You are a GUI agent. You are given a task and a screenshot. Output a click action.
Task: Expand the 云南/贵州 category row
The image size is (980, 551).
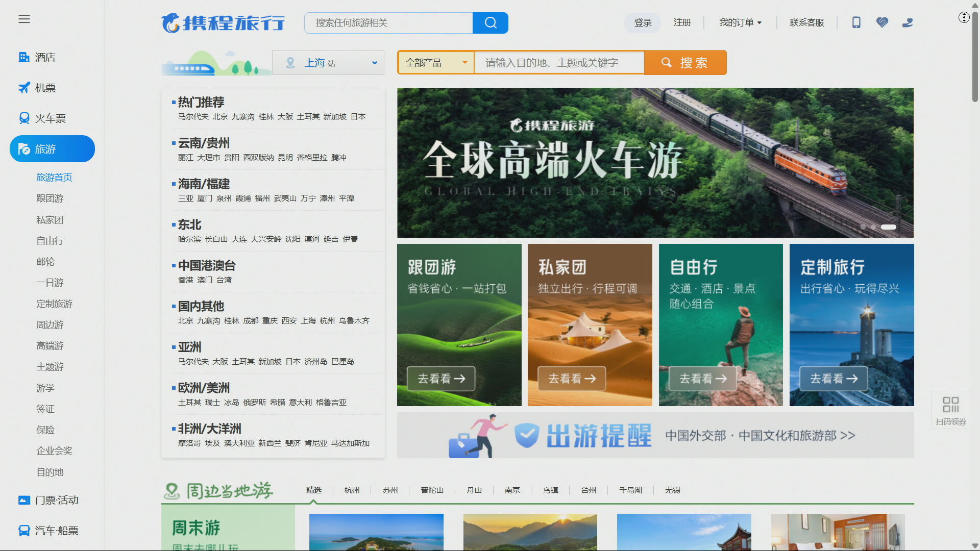pos(273,149)
